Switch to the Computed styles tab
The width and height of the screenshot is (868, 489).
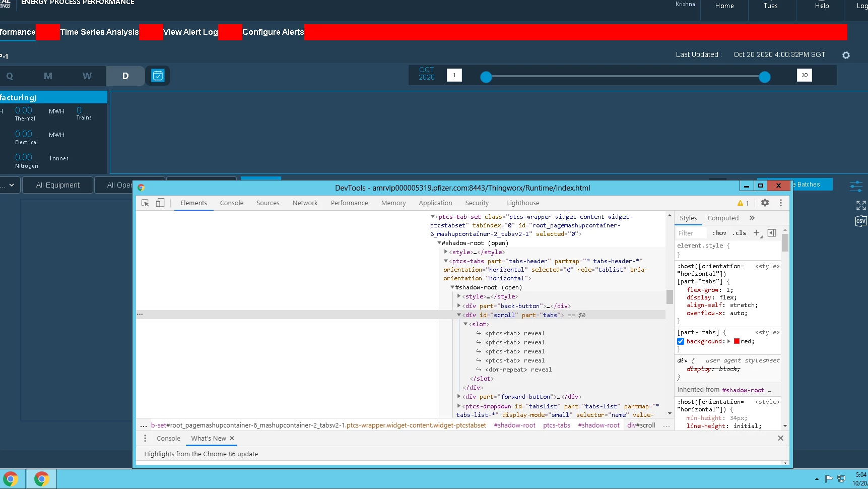click(x=723, y=218)
